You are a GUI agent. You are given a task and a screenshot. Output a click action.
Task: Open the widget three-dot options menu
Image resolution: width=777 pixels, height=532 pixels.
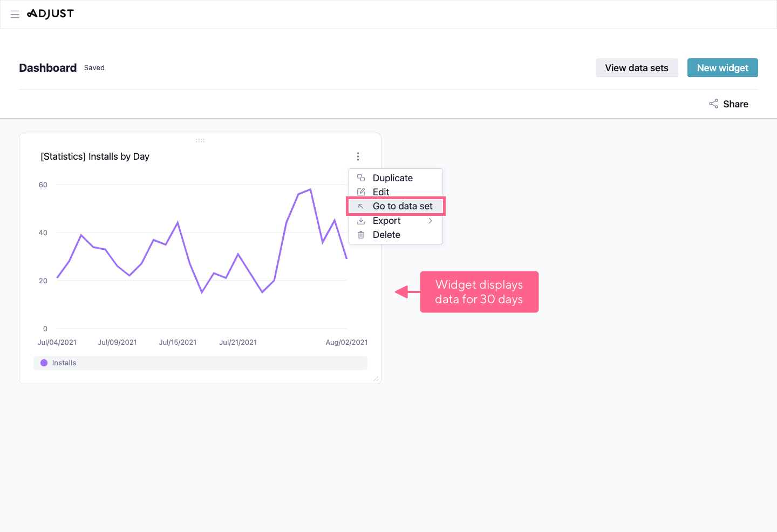click(x=358, y=156)
